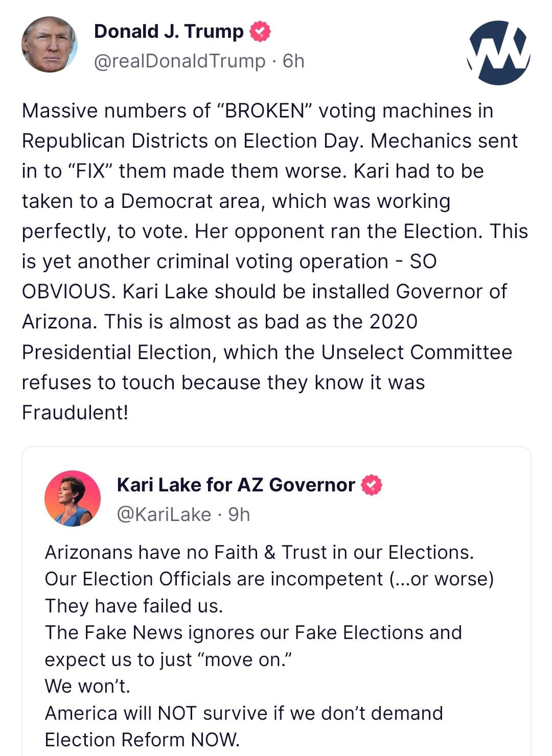Click the W logo in the corner
The width and height of the screenshot is (552, 756).
(x=499, y=52)
